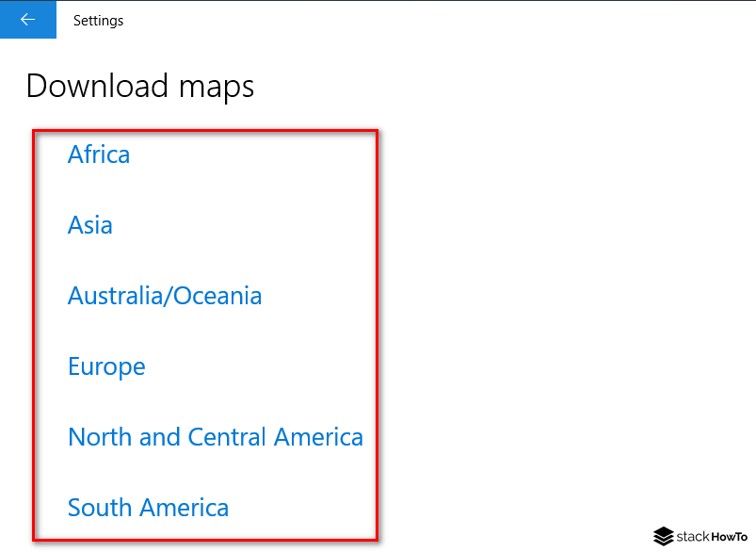Select the Africa region link

[98, 154]
